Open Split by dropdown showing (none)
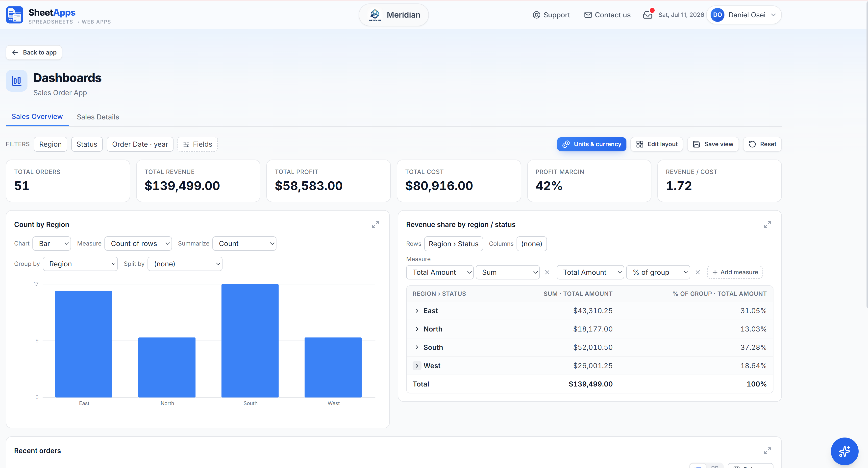 pyautogui.click(x=185, y=264)
